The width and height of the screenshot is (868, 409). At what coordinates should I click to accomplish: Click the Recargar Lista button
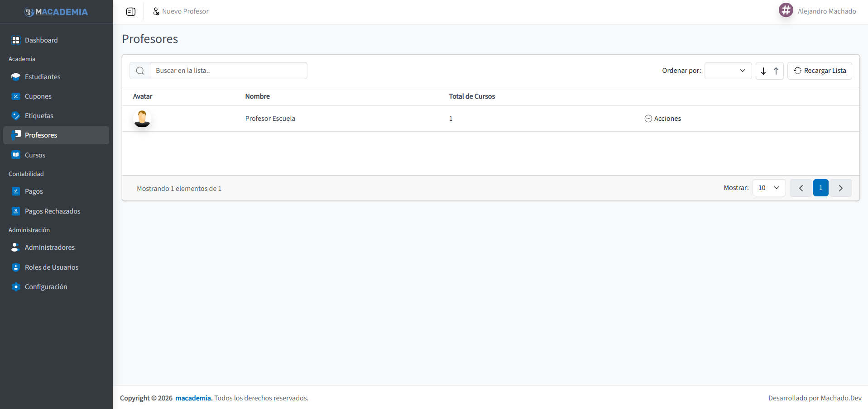coord(820,71)
